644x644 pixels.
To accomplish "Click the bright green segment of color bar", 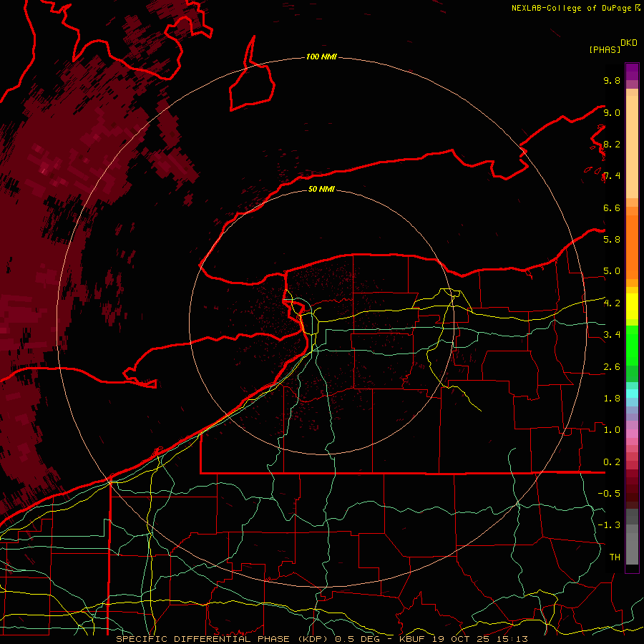I will pyautogui.click(x=632, y=346).
